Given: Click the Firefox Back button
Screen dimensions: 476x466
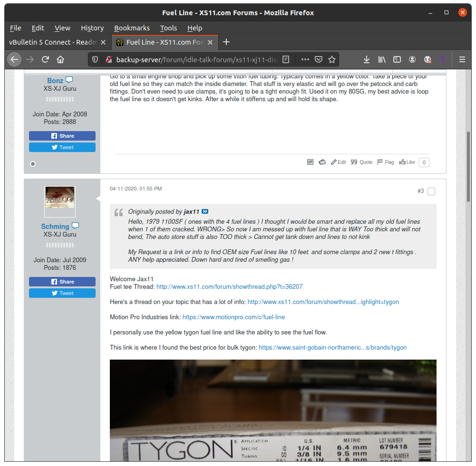Looking at the screenshot, I should tap(14, 59).
